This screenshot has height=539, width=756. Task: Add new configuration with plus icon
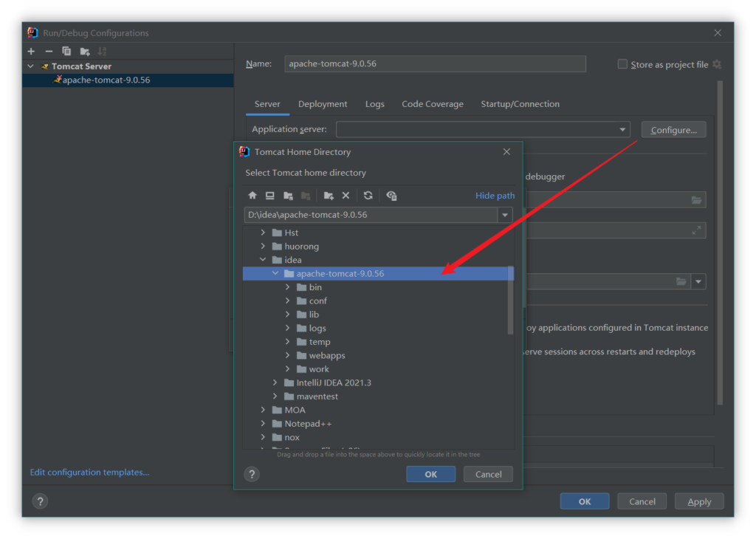click(x=31, y=51)
